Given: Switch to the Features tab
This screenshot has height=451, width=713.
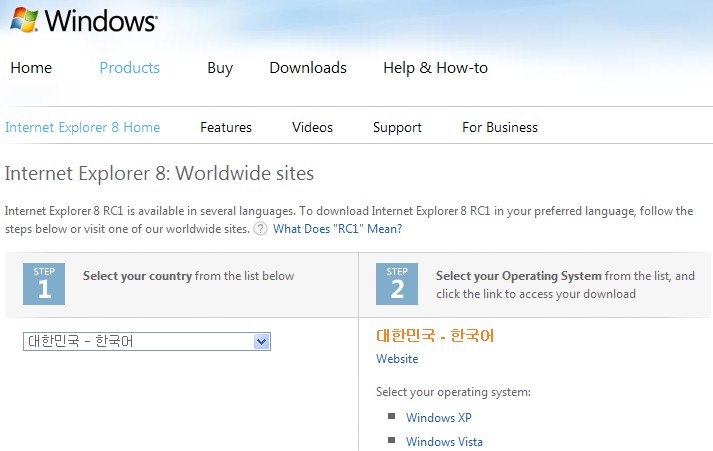Looking at the screenshot, I should tap(226, 127).
